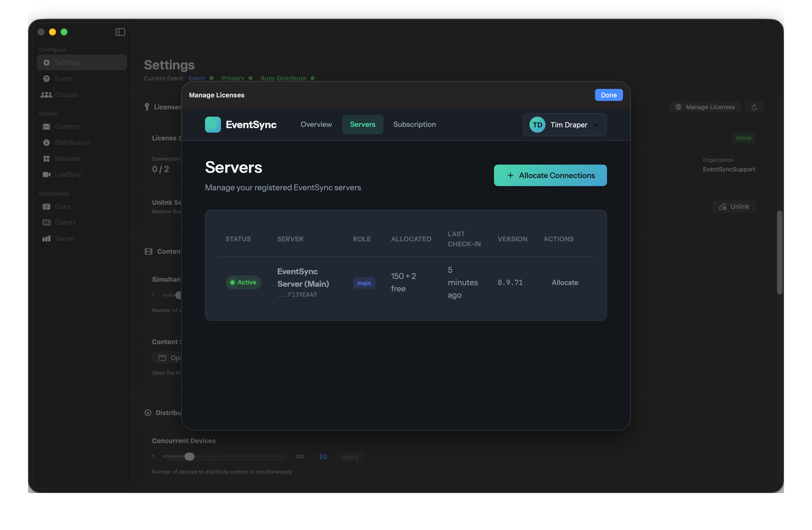This screenshot has width=812, height=530.
Task: Click the EventSyncSupport organization name
Action: click(x=729, y=169)
